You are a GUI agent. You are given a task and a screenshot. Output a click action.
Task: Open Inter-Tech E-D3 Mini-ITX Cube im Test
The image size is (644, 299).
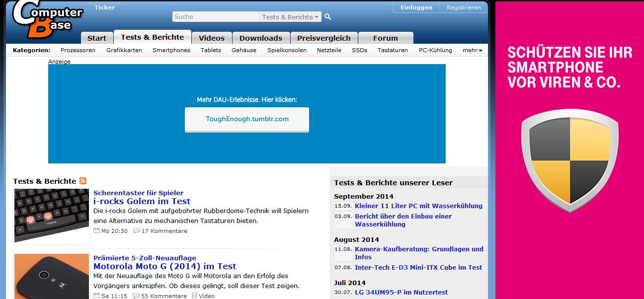418,267
